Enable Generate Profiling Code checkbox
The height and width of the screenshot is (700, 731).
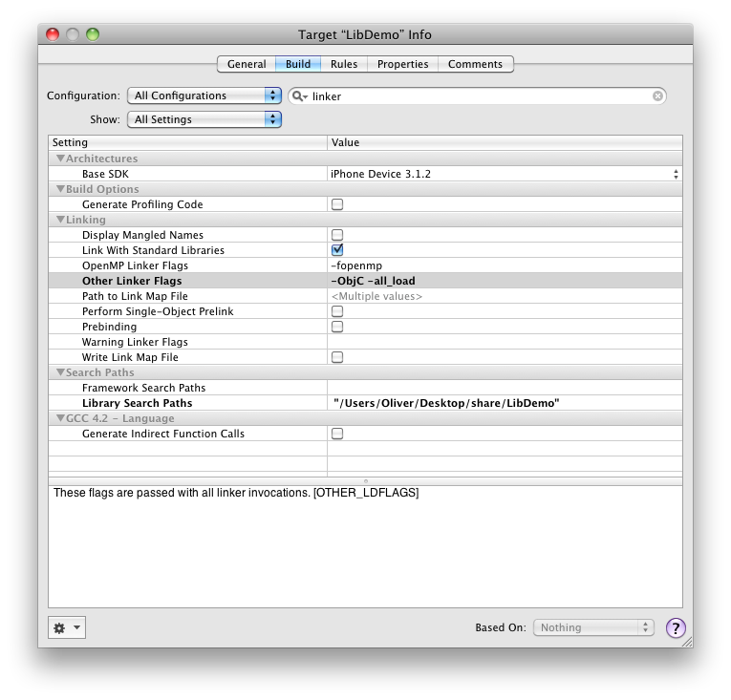(x=337, y=204)
